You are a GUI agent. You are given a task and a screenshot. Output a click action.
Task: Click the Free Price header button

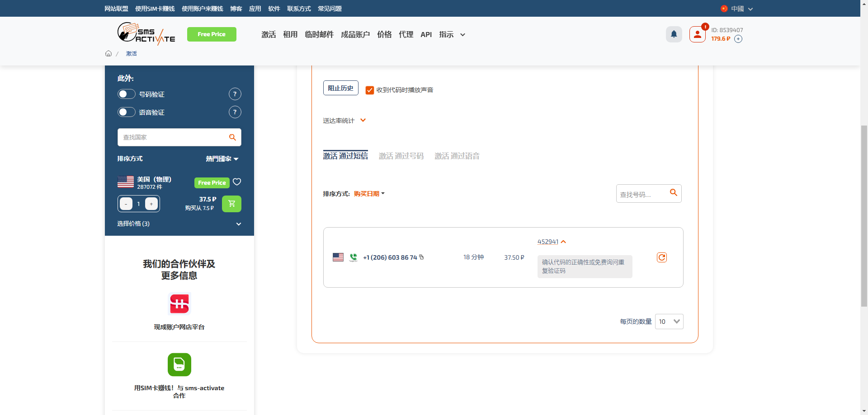212,34
